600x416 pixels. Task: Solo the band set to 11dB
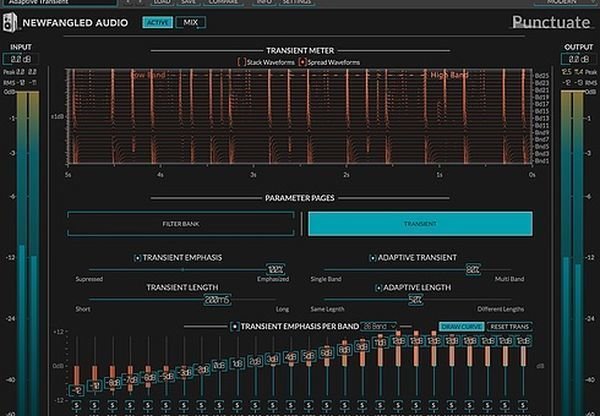click(380, 405)
